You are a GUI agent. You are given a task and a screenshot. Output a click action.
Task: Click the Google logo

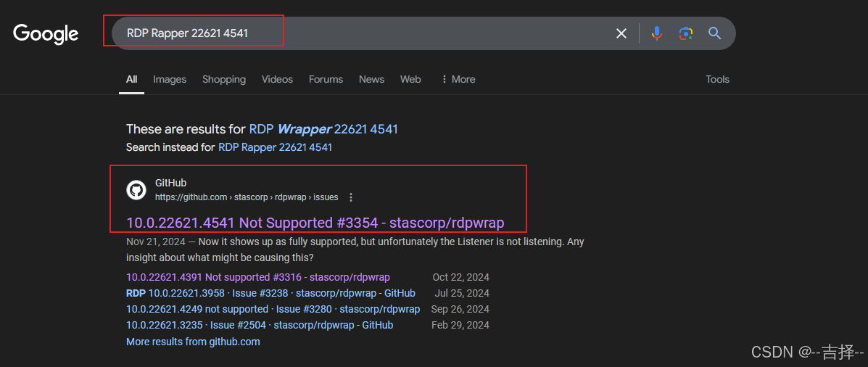(x=46, y=34)
